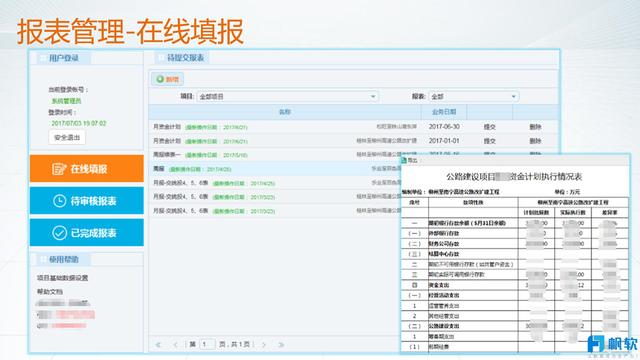Image resolution: width=640 pixels, height=360 pixels.
Task: Click 提交 in the 2017-06-30 row
Action: click(x=489, y=127)
